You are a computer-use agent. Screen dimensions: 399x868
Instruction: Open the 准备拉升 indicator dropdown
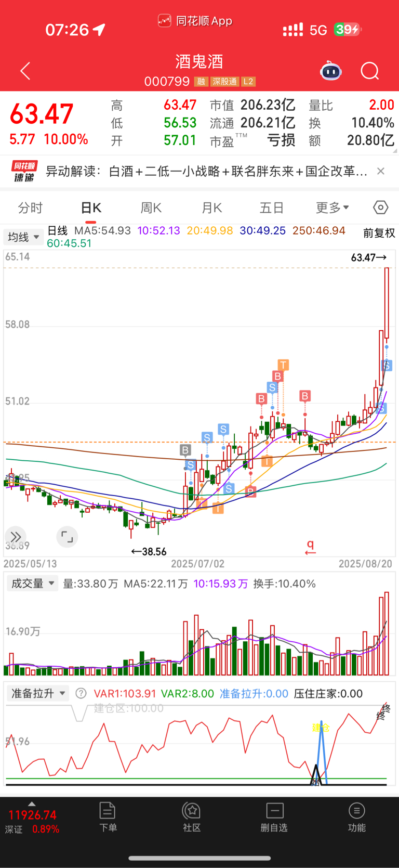pyautogui.click(x=38, y=693)
